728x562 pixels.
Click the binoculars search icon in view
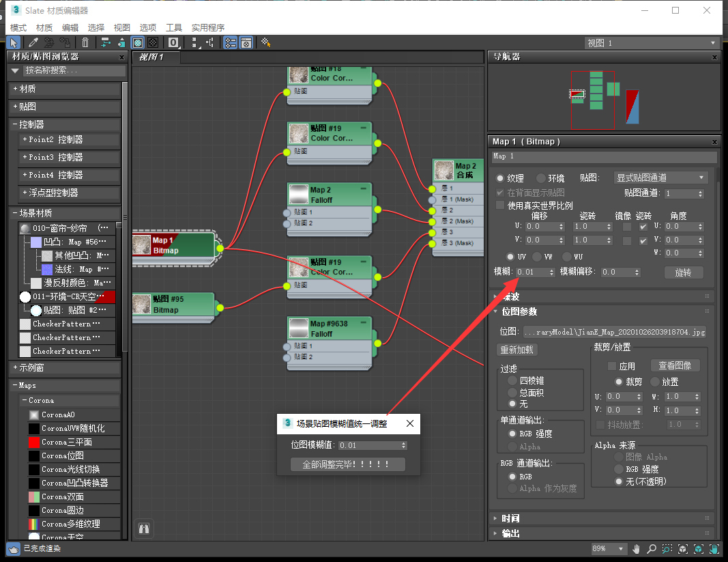(143, 528)
